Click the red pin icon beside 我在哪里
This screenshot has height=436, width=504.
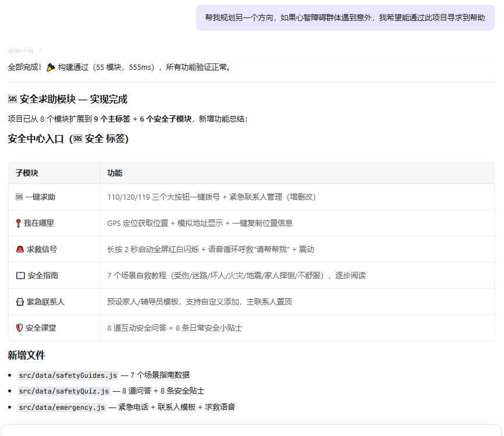click(19, 224)
